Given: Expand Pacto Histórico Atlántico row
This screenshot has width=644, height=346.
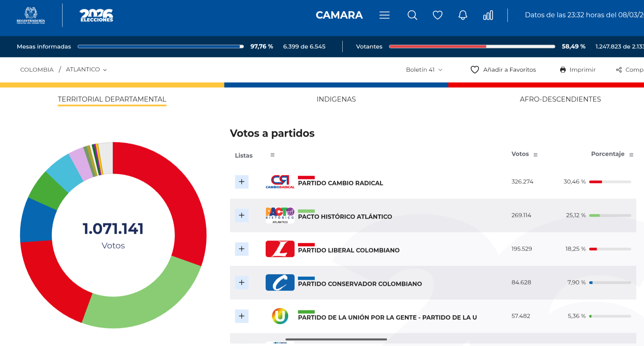Looking at the screenshot, I should (241, 215).
